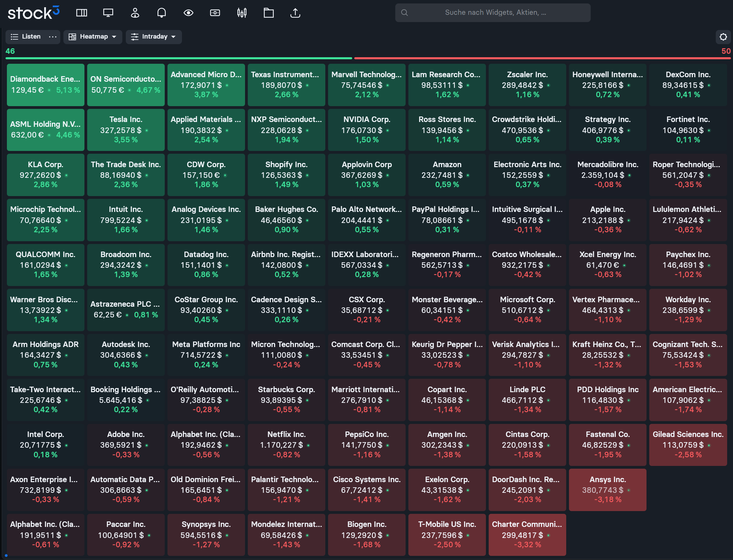Open the Astrazeneca PLC tile

126,310
